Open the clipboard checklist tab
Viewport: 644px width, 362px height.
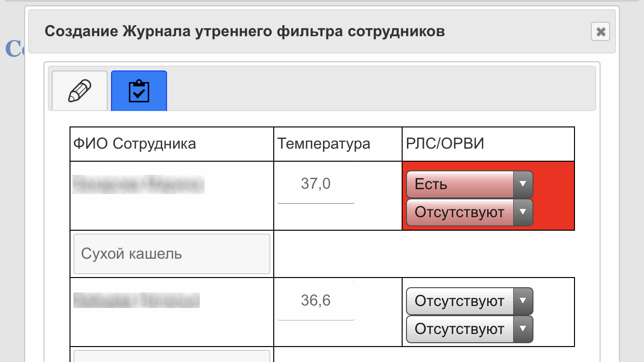(x=139, y=91)
